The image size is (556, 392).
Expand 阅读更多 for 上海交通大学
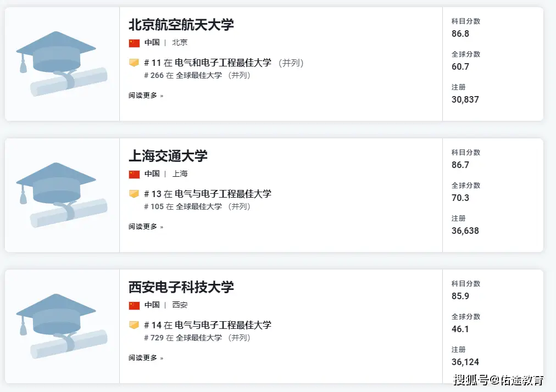[x=146, y=227]
